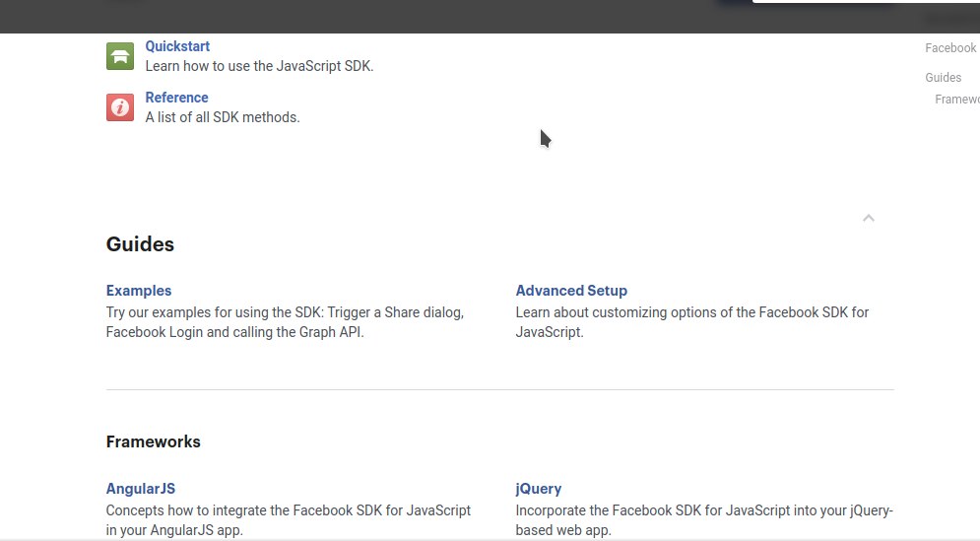This screenshot has height=541, width=980.
Task: Open the Quickstart link
Action: [177, 46]
